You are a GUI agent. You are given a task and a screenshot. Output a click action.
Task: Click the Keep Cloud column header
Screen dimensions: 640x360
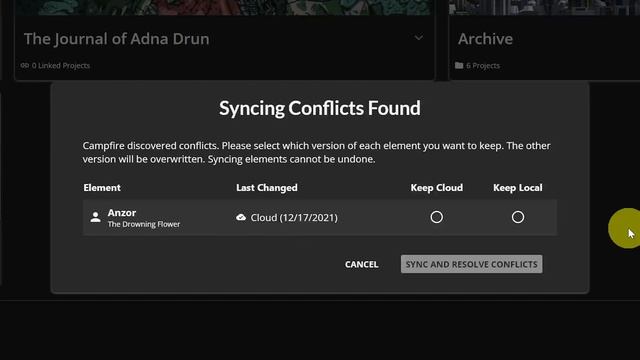click(x=437, y=188)
